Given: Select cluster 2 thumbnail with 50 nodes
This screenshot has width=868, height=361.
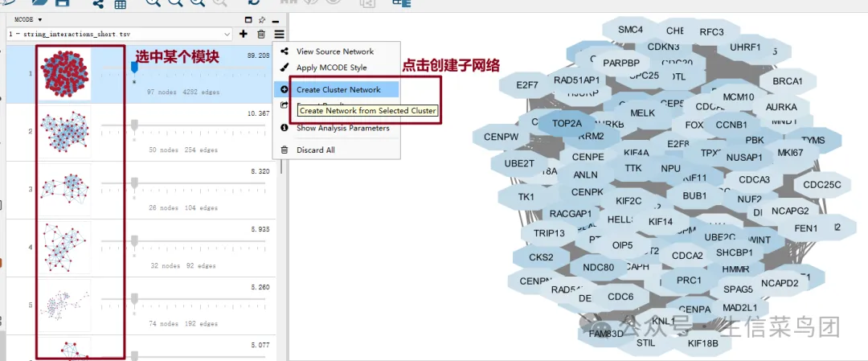Looking at the screenshot, I should pyautogui.click(x=65, y=131).
